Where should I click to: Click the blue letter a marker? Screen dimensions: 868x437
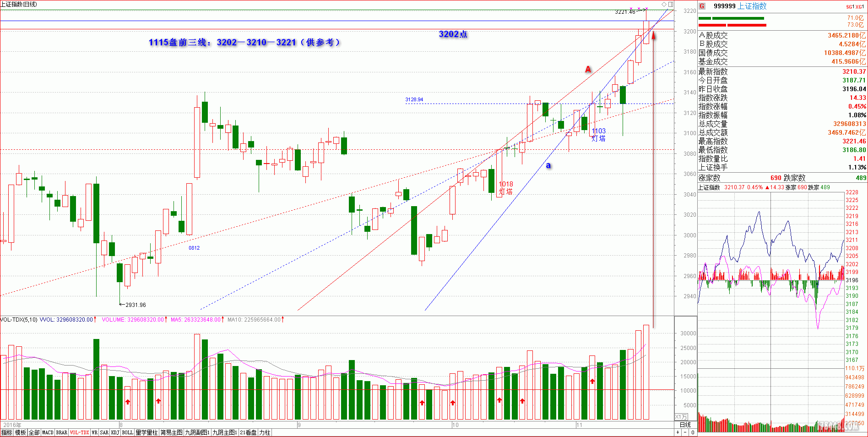click(548, 165)
